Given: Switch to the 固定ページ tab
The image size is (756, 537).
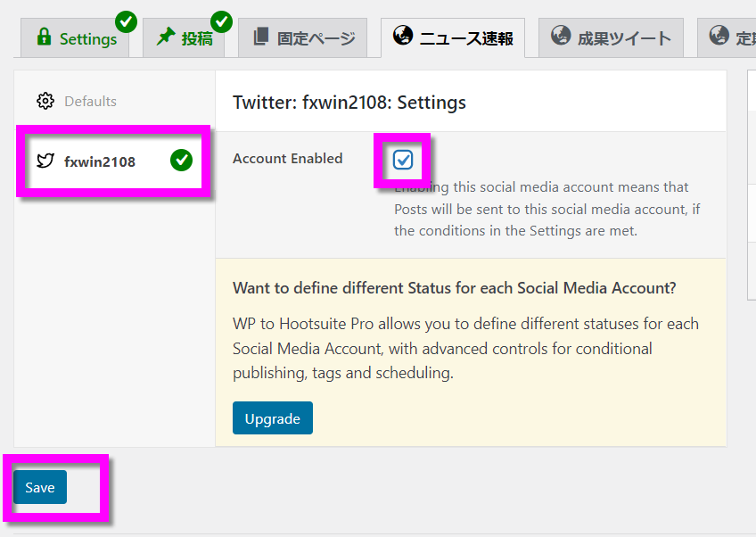Looking at the screenshot, I should coord(303,37).
